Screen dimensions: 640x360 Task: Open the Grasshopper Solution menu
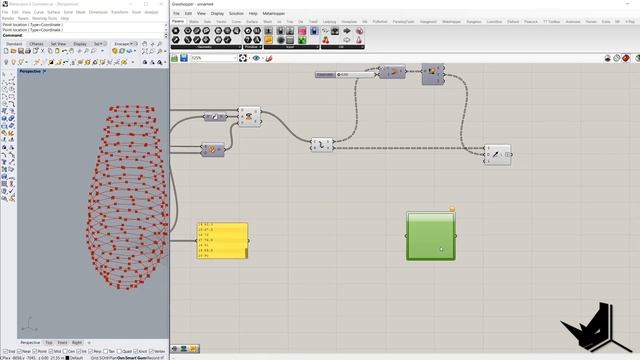[236, 13]
